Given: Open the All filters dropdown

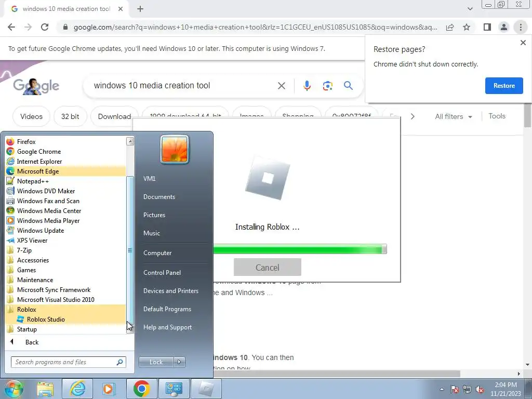Looking at the screenshot, I should coord(453,116).
